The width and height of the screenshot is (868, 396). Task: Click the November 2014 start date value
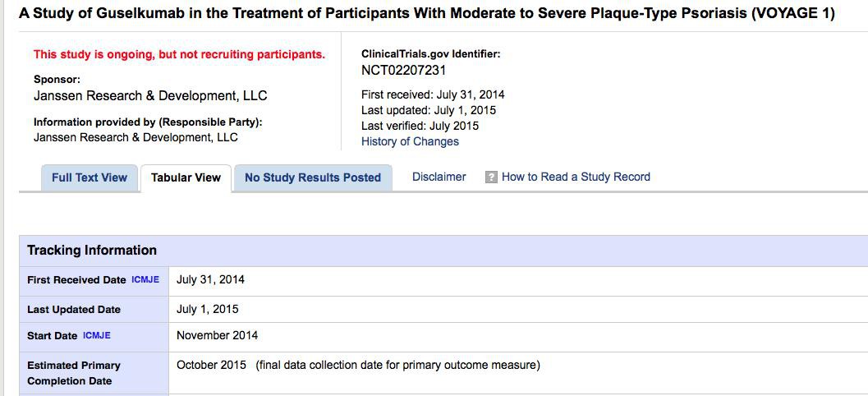pyautogui.click(x=217, y=335)
